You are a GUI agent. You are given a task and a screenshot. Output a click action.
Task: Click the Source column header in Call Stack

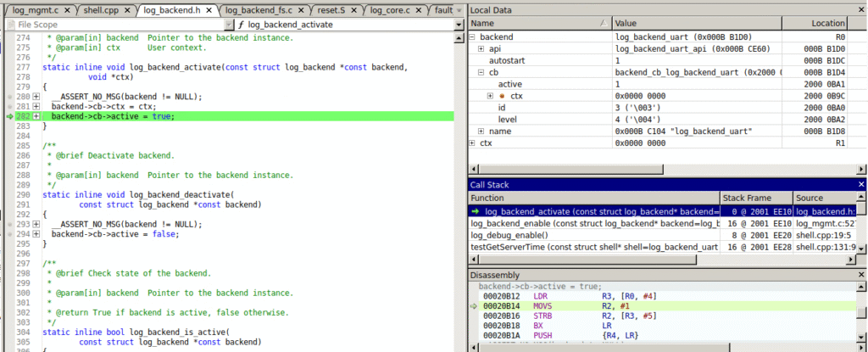point(824,198)
